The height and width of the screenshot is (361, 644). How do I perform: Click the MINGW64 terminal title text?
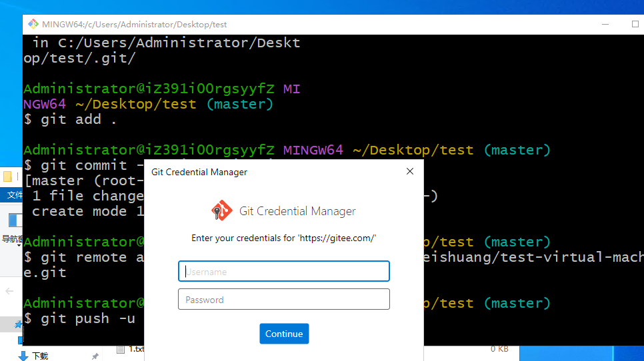(134, 25)
